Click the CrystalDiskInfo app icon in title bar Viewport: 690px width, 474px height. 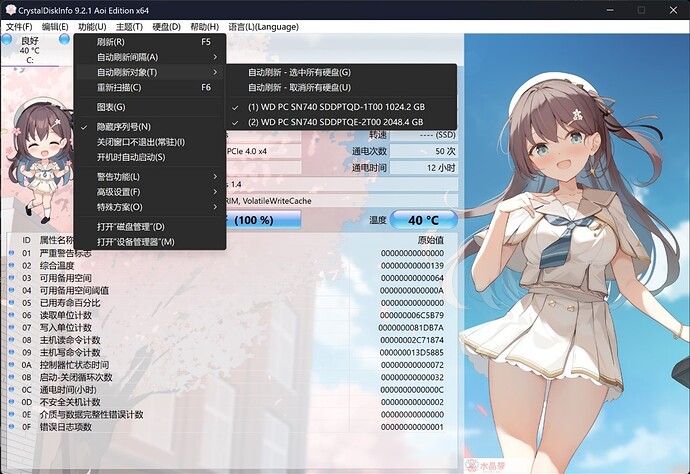tap(10, 8)
